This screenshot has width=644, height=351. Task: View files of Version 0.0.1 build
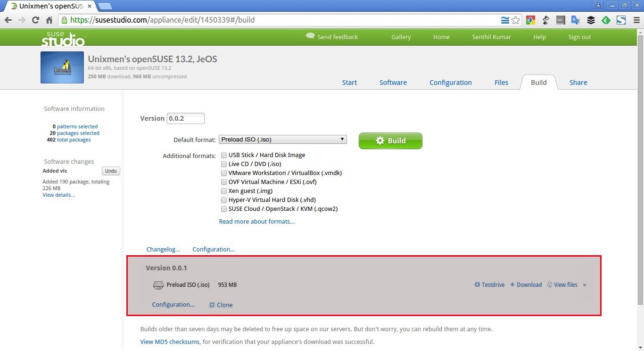562,285
